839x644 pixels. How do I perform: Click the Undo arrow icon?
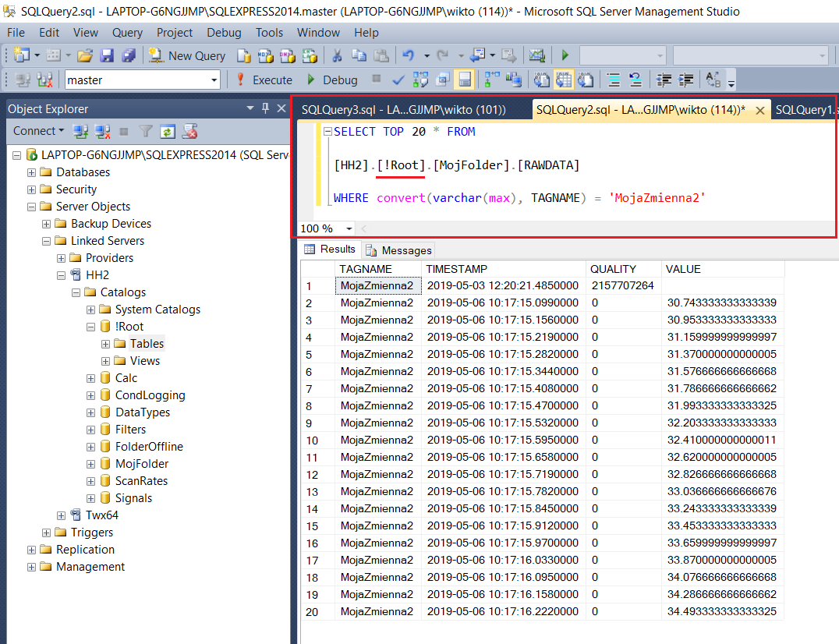(408, 55)
